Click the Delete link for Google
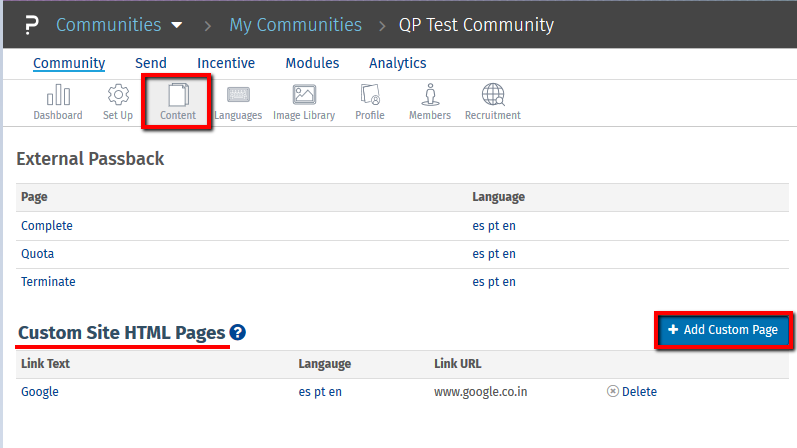Image resolution: width=797 pixels, height=448 pixels. click(639, 392)
